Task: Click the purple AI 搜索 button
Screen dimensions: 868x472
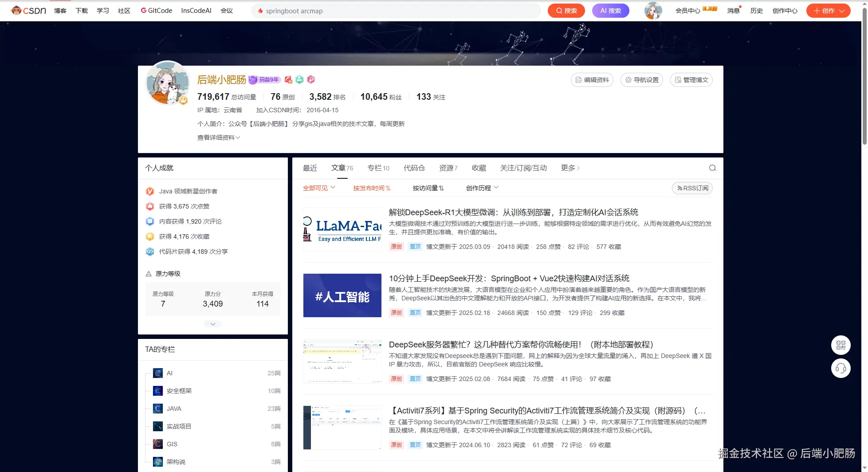Action: (x=611, y=11)
